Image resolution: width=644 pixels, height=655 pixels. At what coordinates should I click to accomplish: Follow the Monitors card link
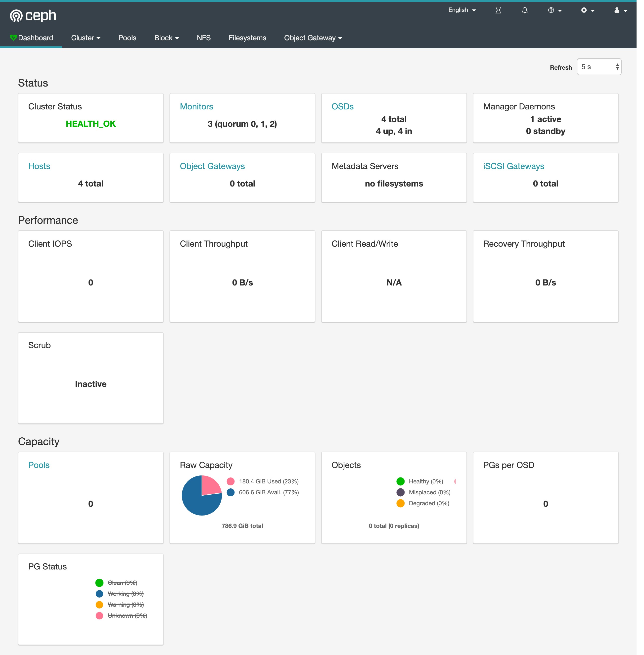pyautogui.click(x=196, y=107)
